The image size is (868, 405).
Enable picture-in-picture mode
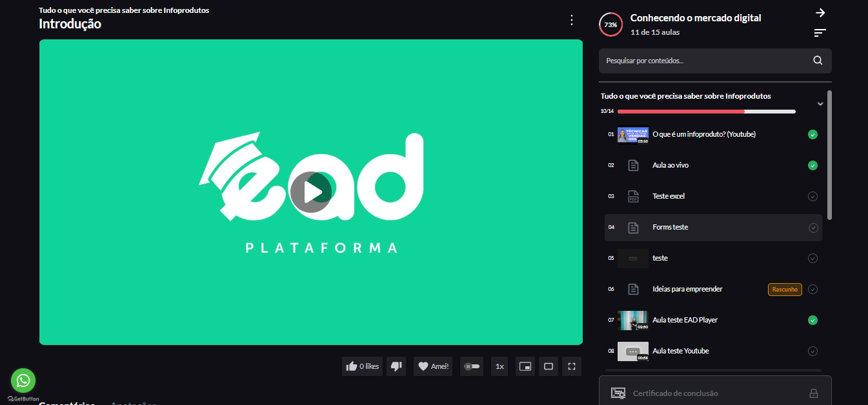tap(525, 366)
